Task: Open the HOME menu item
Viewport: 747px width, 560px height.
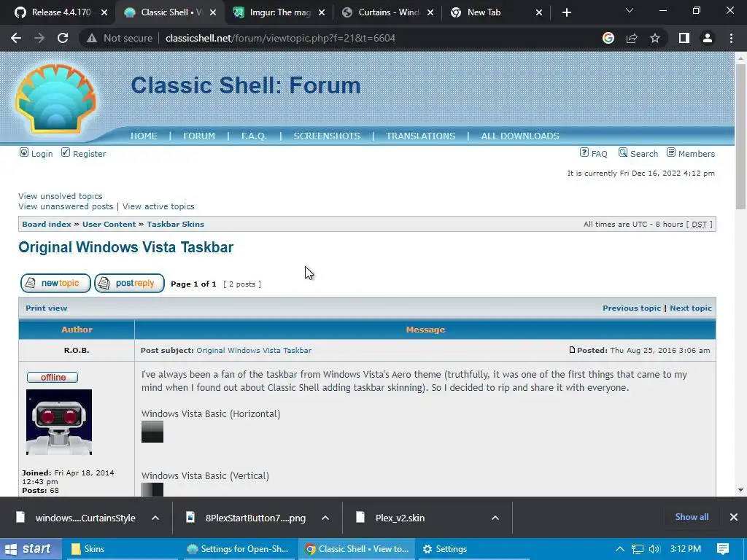Action: click(x=144, y=136)
